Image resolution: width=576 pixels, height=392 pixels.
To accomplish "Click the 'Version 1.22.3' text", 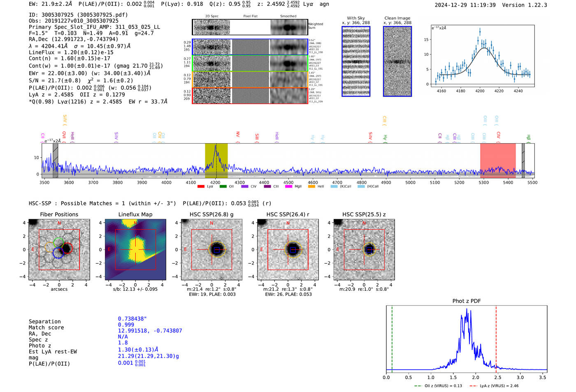I will (x=525, y=5).
